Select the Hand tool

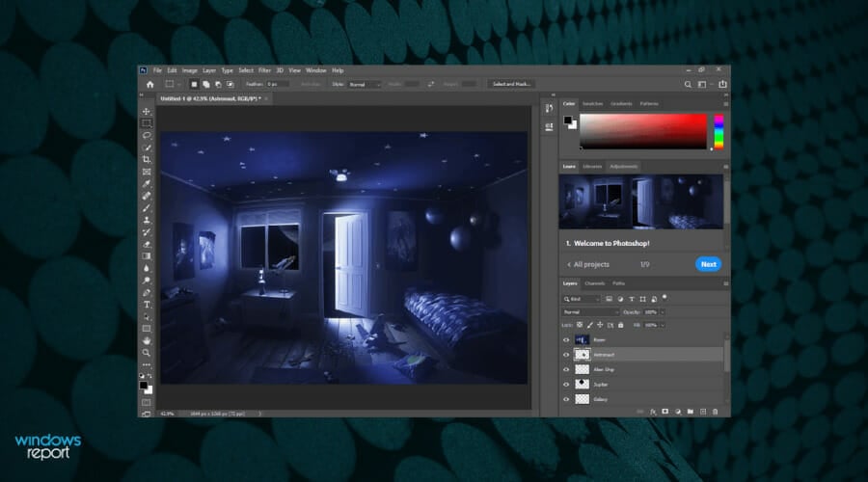click(147, 341)
